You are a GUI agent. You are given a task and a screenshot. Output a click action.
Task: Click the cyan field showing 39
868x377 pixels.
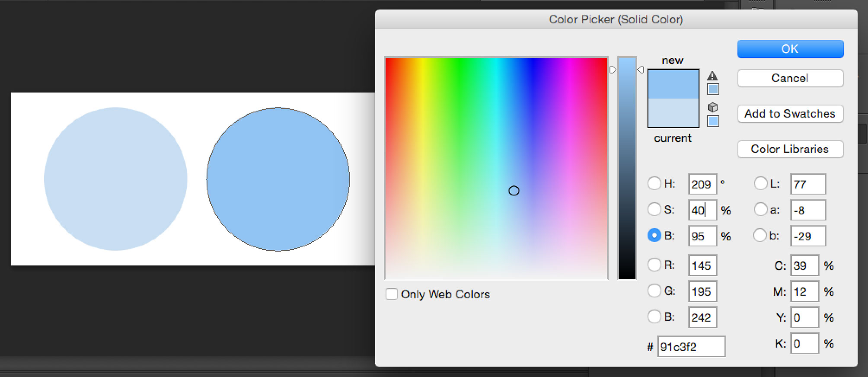pyautogui.click(x=804, y=265)
